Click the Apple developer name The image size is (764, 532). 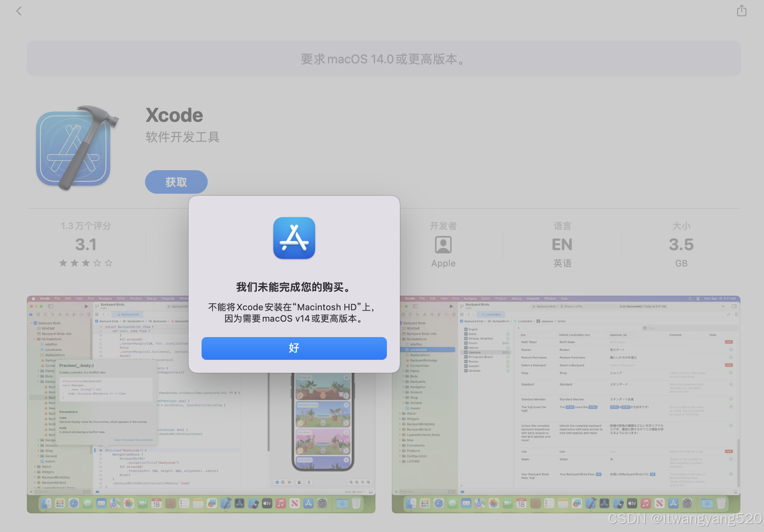pyautogui.click(x=443, y=264)
